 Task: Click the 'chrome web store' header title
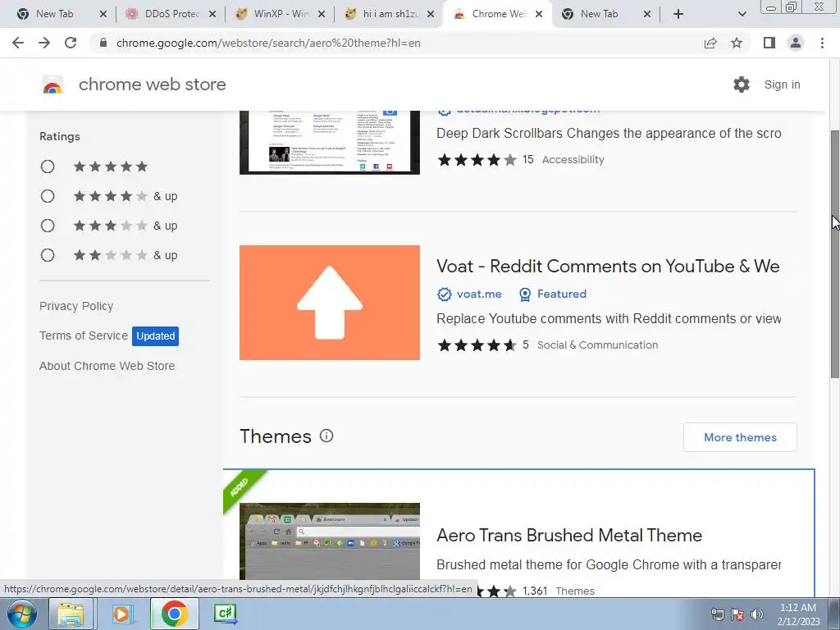coord(152,84)
